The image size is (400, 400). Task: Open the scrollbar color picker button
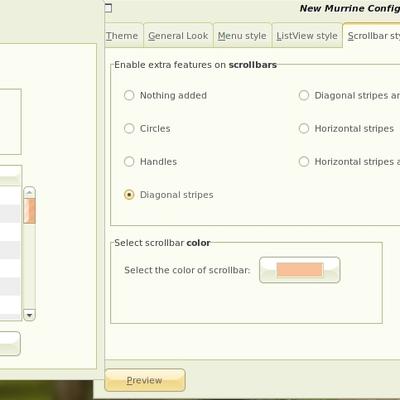click(300, 270)
